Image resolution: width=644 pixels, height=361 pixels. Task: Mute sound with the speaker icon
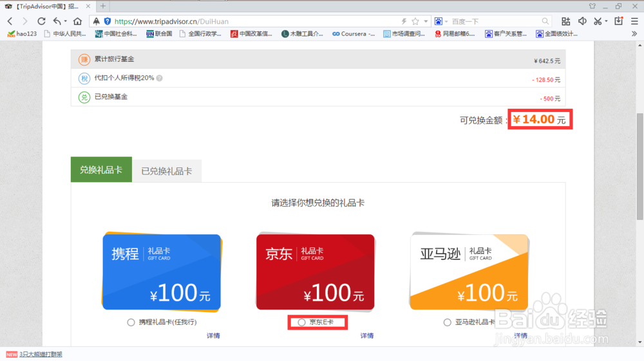pyautogui.click(x=582, y=21)
